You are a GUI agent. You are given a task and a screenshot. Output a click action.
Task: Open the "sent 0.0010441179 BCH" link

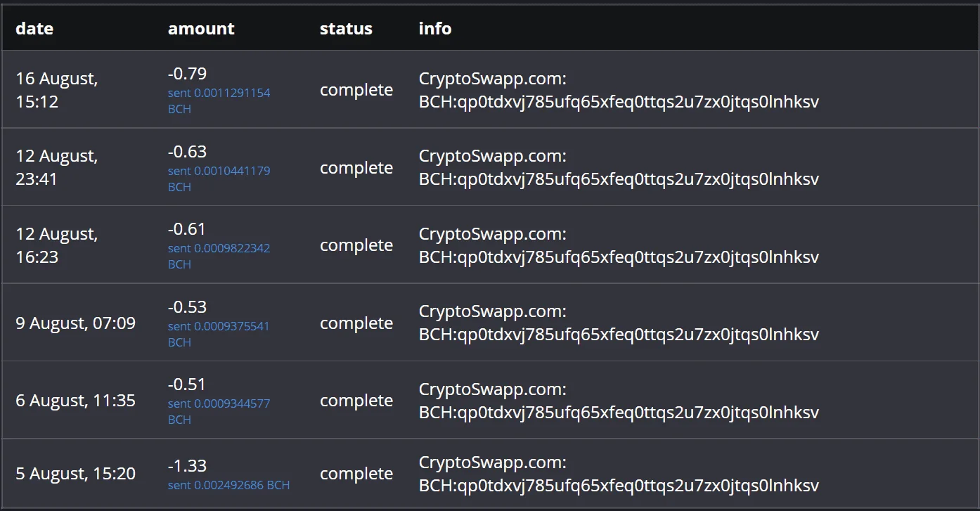pos(219,179)
